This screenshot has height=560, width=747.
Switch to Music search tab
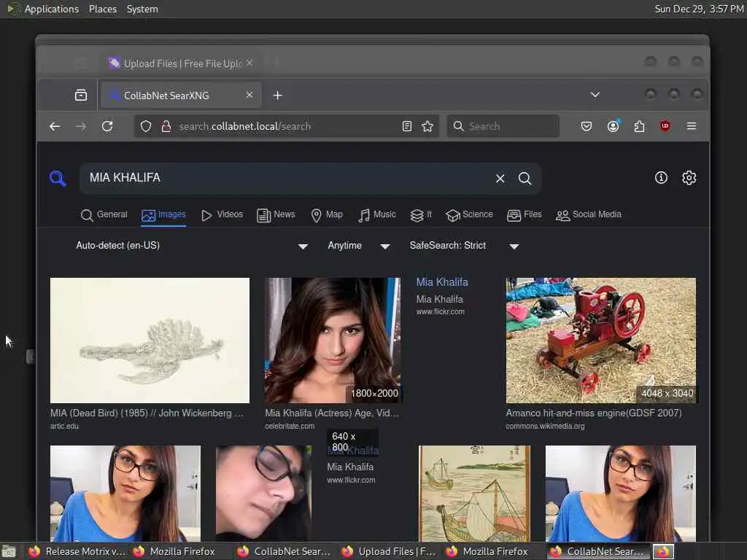point(377,215)
